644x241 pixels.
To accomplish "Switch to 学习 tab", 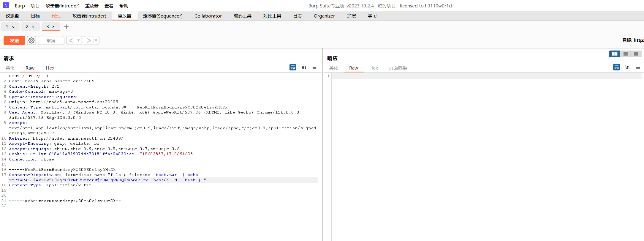I will pos(372,16).
